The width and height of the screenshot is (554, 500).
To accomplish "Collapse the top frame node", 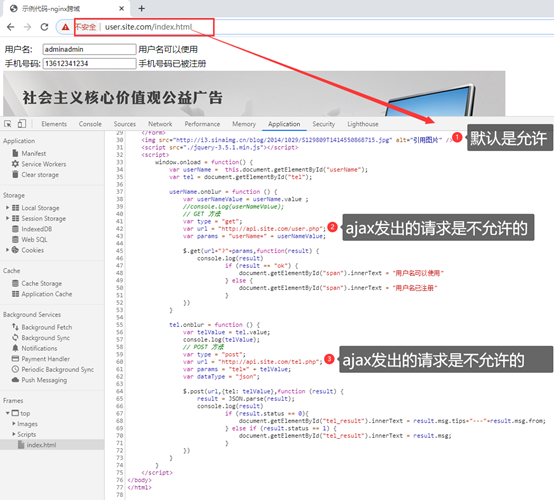I will tap(7, 413).
